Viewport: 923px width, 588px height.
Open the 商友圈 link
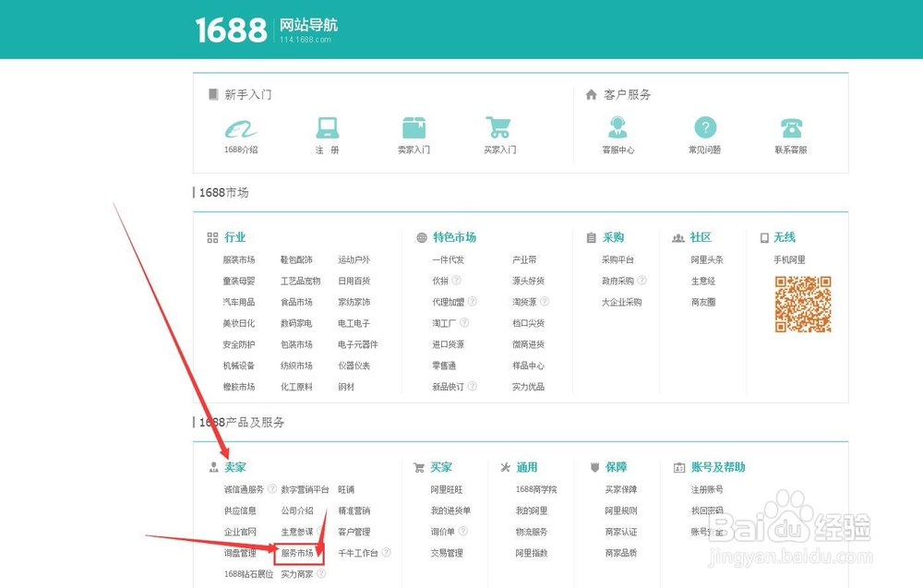[702, 302]
